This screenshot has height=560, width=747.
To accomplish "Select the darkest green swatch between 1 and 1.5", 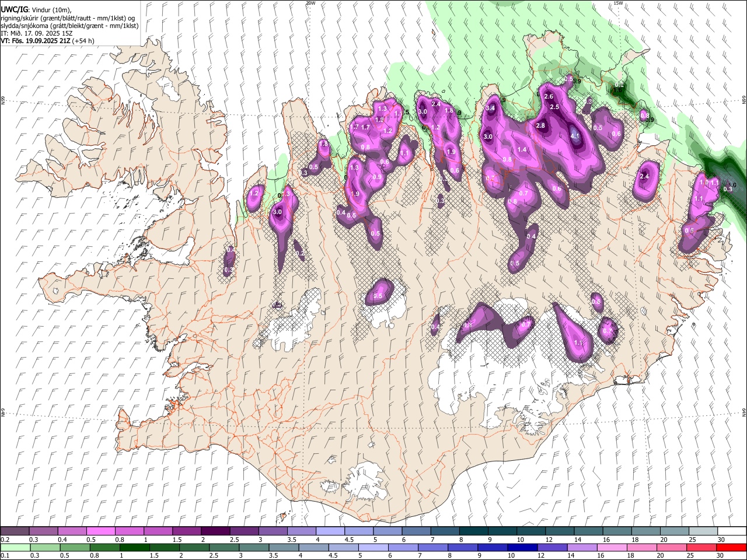I will tap(135, 547).
